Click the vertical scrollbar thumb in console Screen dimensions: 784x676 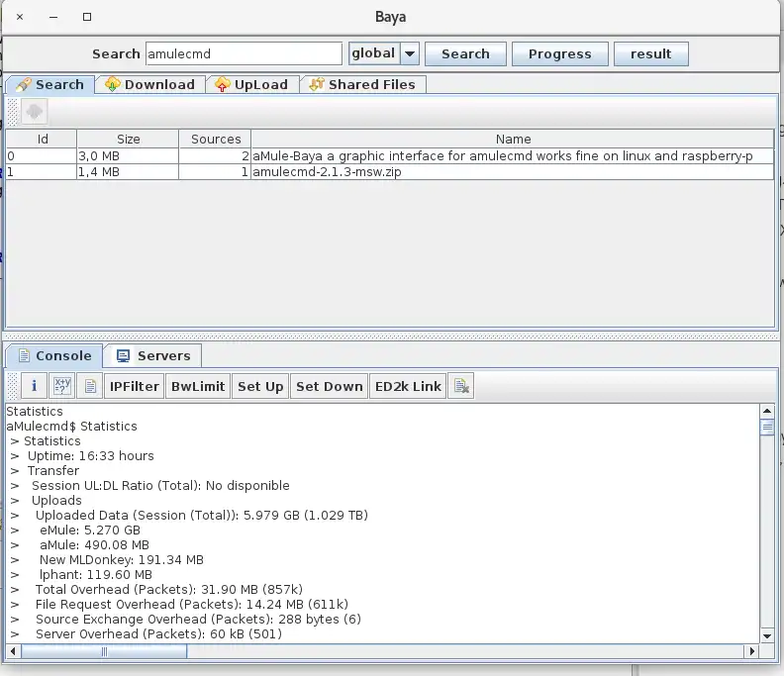[x=767, y=428]
